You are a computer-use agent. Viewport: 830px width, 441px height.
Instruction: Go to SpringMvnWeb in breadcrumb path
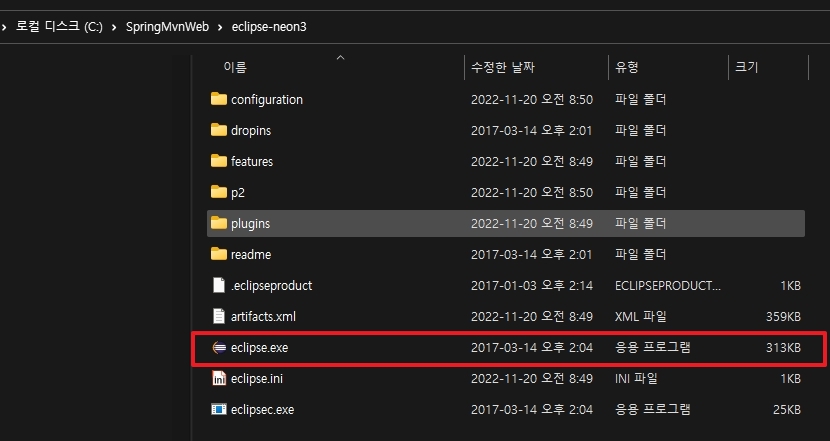167,26
